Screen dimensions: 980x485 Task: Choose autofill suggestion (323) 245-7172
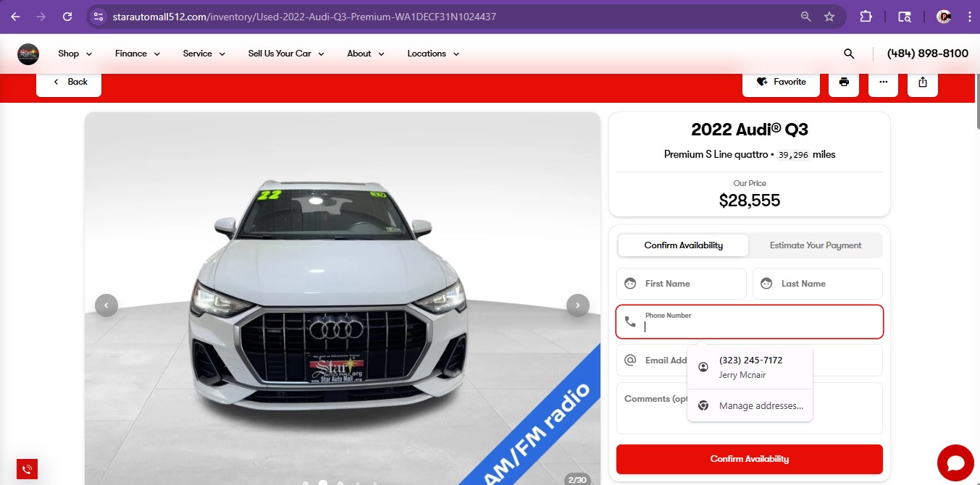(750, 367)
